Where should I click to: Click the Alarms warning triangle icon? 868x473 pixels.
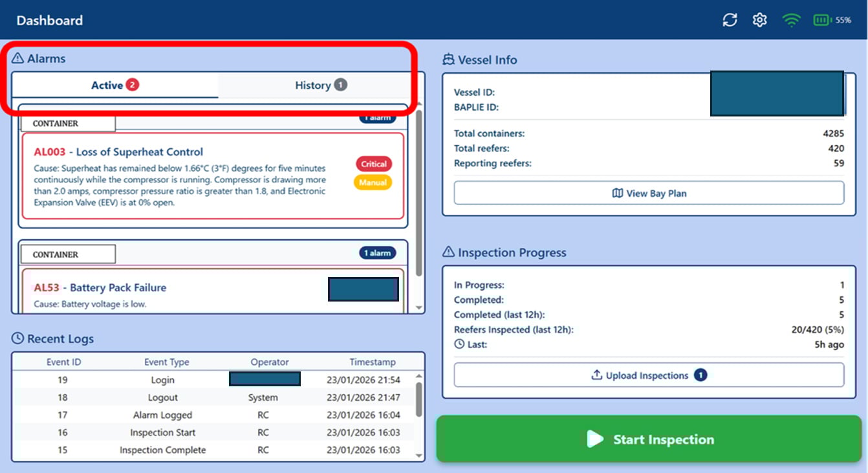click(x=18, y=59)
